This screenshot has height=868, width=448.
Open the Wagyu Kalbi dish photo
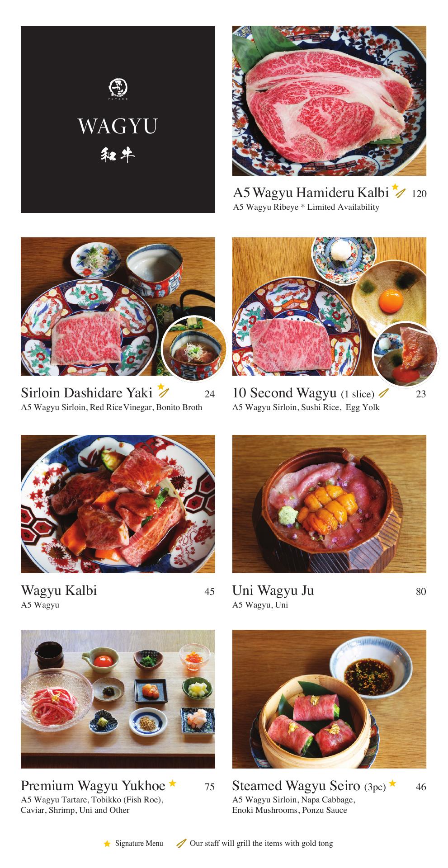(118, 504)
